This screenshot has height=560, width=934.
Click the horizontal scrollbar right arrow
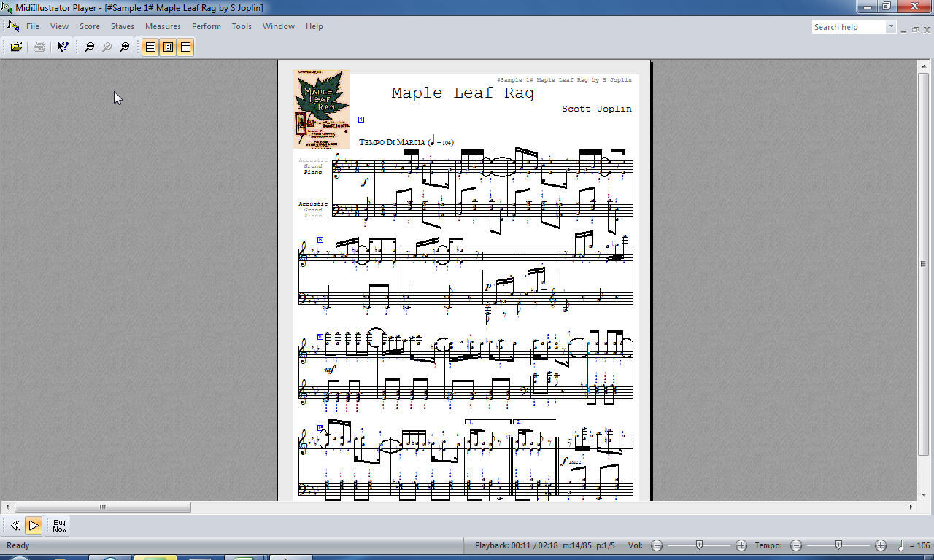(911, 507)
